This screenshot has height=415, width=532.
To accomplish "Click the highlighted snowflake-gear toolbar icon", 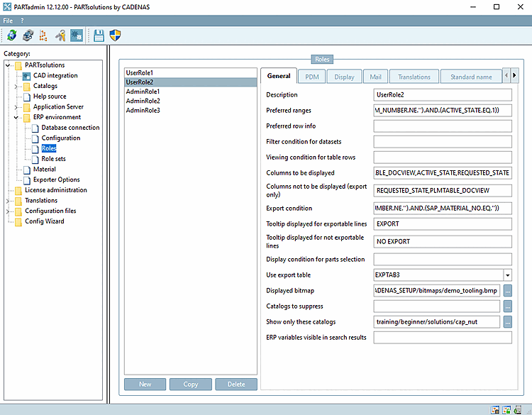I will [x=77, y=35].
